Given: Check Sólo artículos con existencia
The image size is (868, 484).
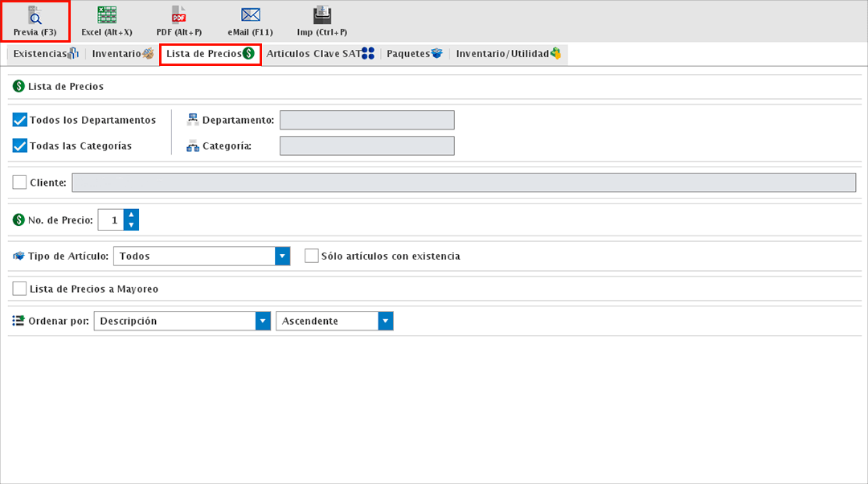Looking at the screenshot, I should (312, 256).
